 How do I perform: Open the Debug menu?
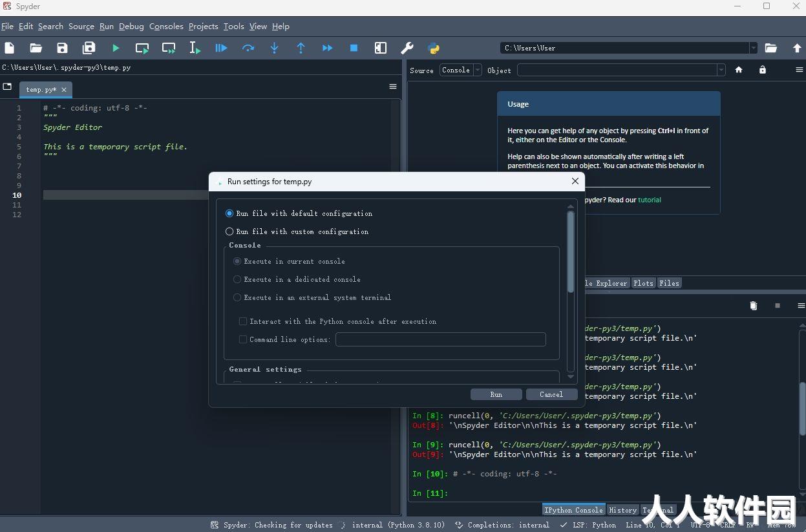(x=131, y=27)
